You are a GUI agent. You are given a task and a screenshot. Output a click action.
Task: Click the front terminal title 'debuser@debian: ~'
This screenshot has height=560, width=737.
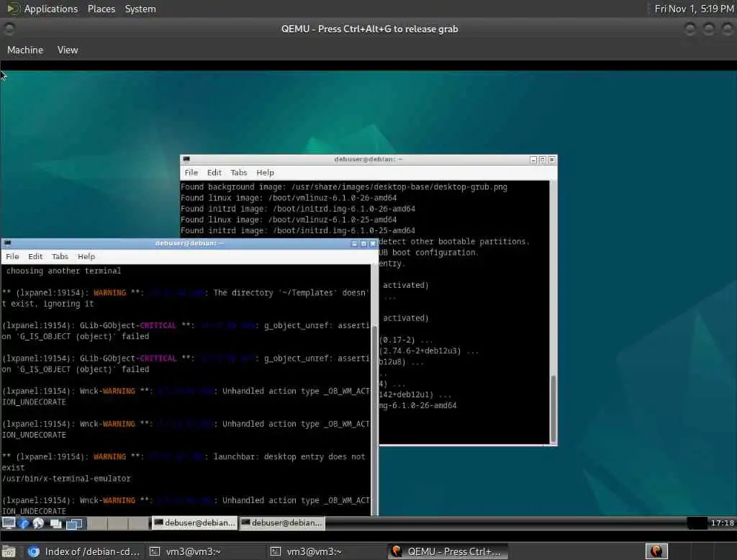(189, 243)
